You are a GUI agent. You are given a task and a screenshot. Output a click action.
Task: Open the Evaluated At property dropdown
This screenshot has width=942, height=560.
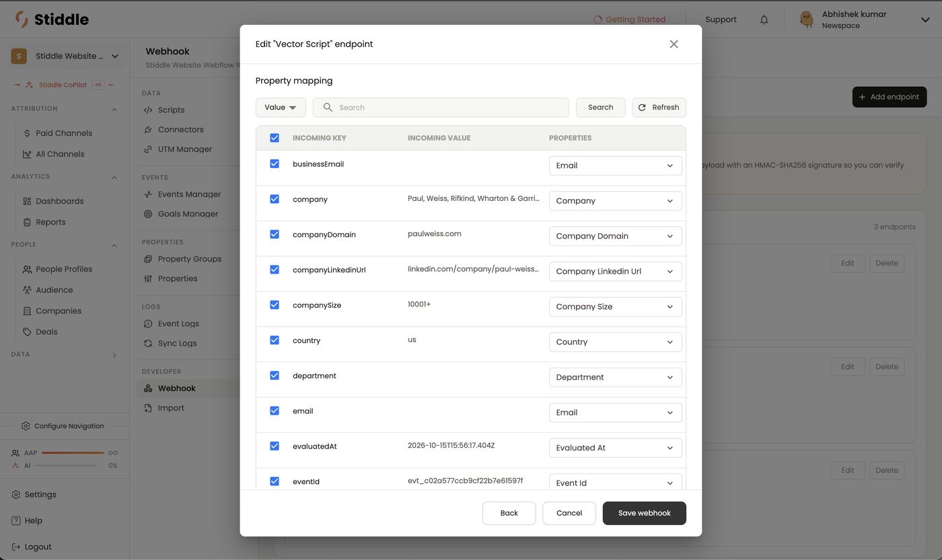point(615,448)
